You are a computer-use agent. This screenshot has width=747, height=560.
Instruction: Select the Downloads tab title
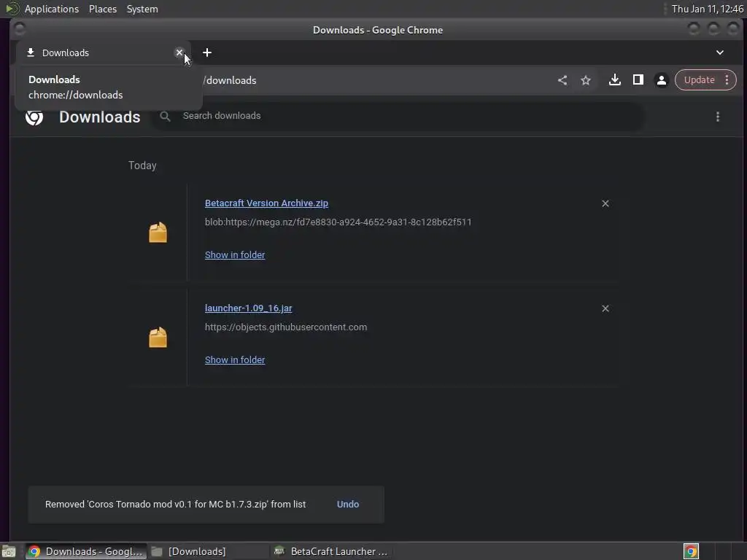point(66,52)
